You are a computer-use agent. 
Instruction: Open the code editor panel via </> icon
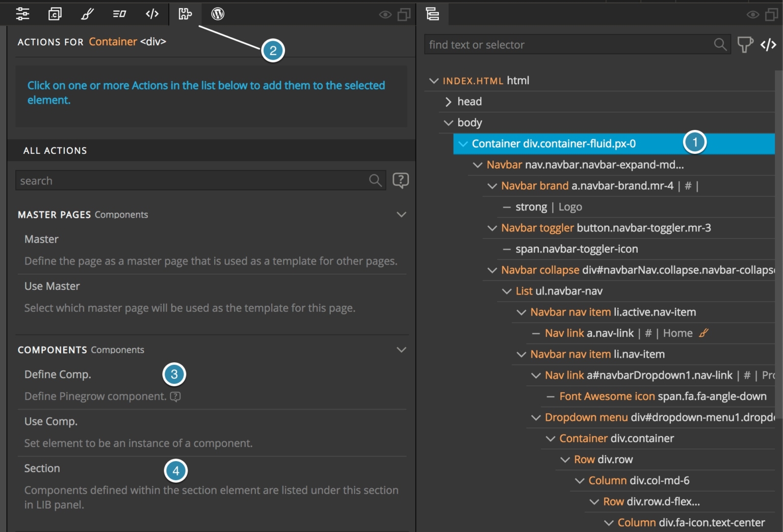coord(151,14)
